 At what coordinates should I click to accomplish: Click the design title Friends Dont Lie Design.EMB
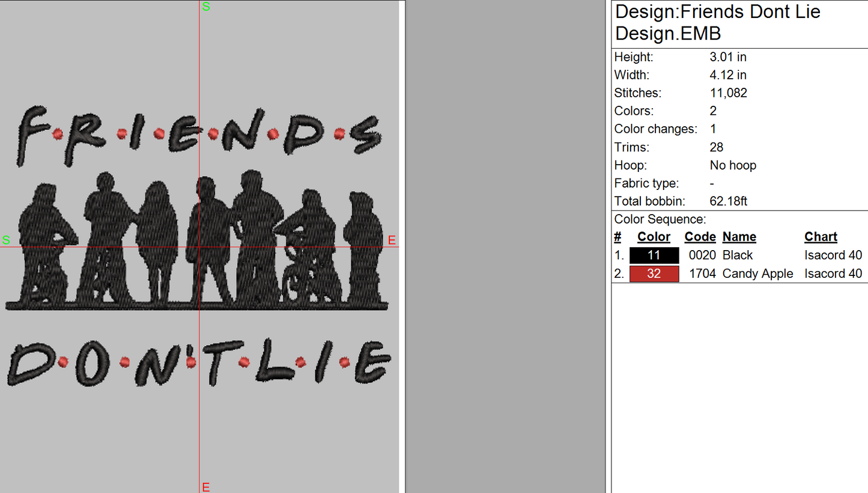point(718,22)
